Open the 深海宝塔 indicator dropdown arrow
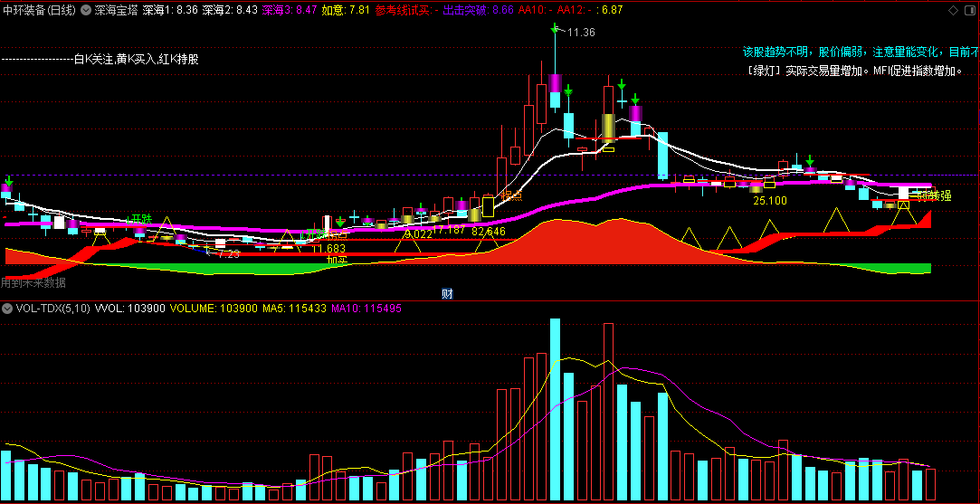 click(86, 10)
